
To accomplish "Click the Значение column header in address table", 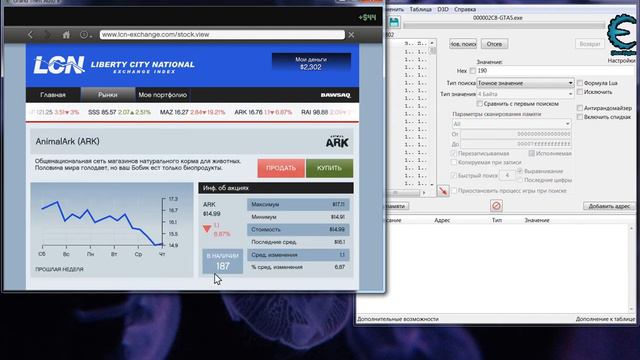I will (x=537, y=220).
